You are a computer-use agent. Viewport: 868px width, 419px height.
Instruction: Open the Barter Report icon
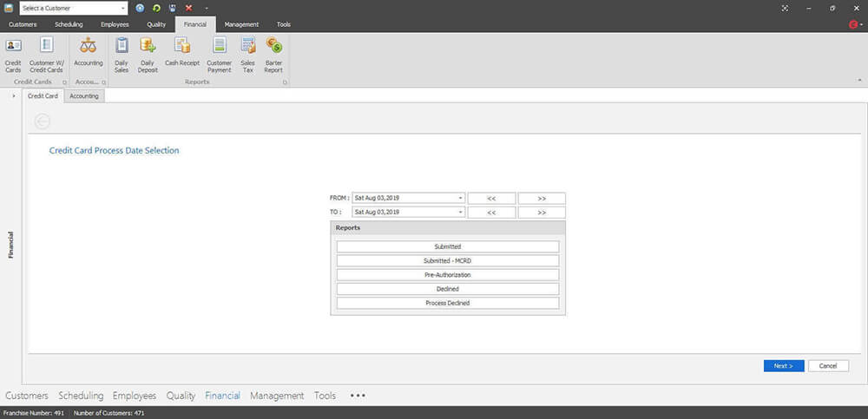tap(273, 52)
